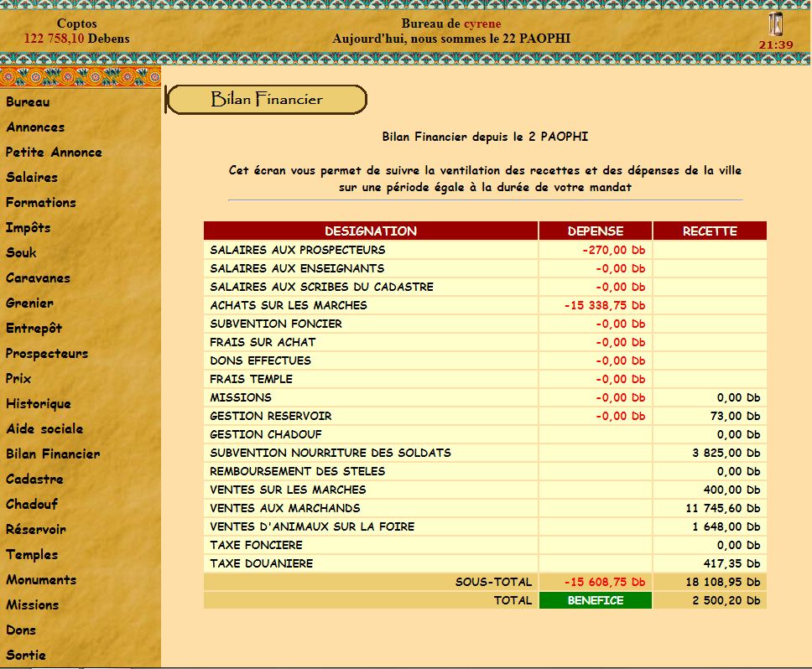Select the SUBVENTION FONCIER row label

pyautogui.click(x=275, y=324)
